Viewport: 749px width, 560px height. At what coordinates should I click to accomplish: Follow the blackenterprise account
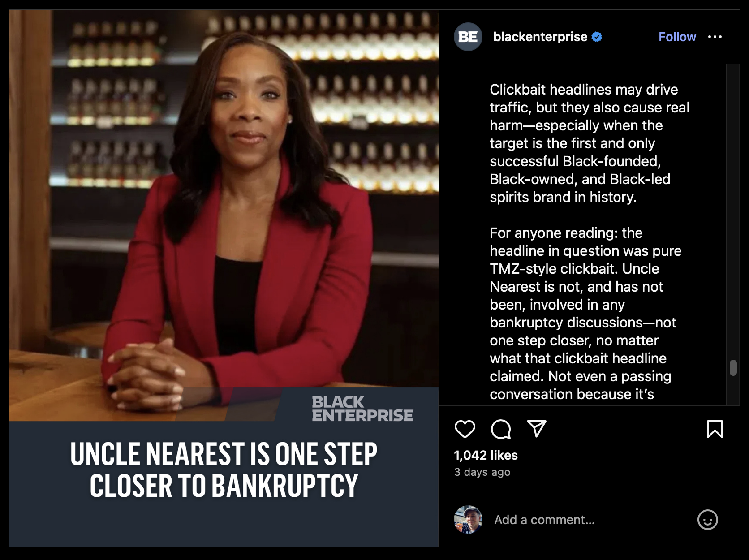click(677, 37)
